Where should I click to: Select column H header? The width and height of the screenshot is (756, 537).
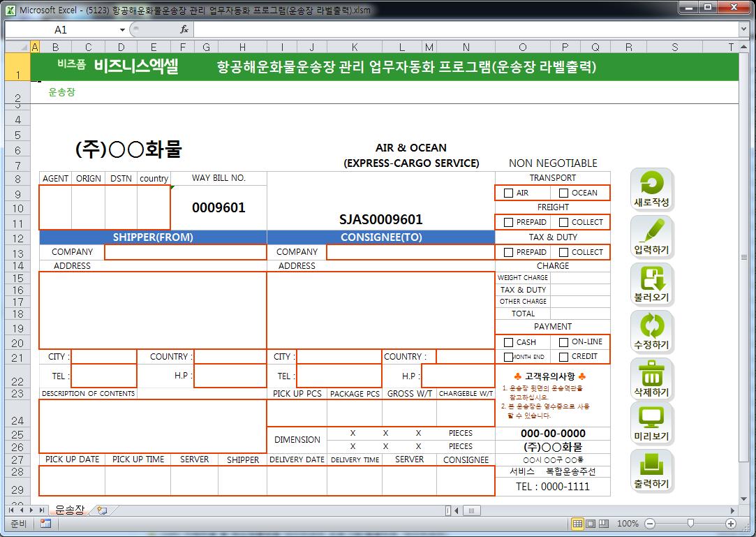(242, 47)
